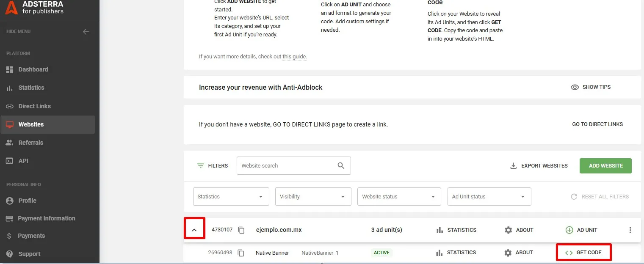The height and width of the screenshot is (264, 644).
Task: View STATISTICS for the Native Banner unit
Action: tap(456, 253)
